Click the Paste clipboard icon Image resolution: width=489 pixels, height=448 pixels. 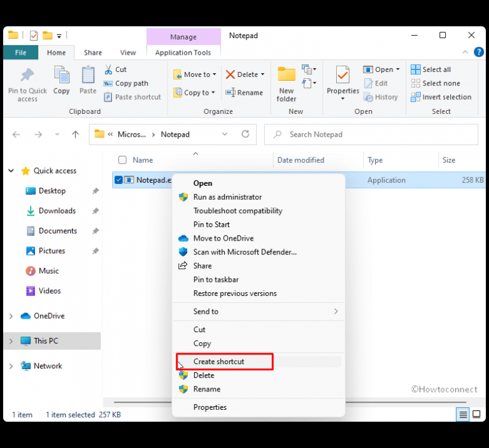(88, 75)
